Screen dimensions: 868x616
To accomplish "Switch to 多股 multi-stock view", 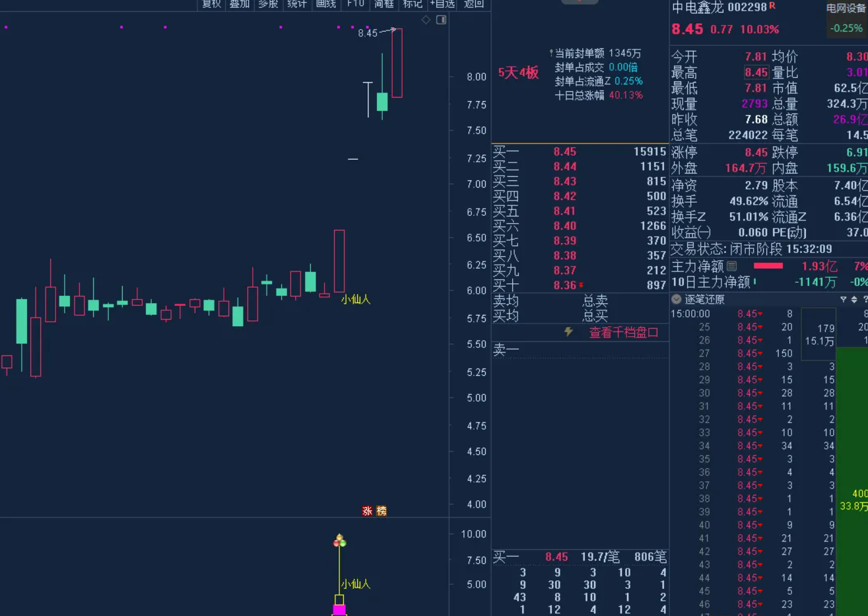I will (267, 4).
